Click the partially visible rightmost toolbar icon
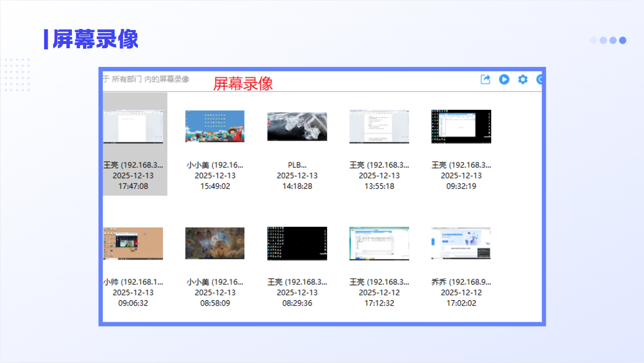Viewport: 644px width, 363px height. click(539, 79)
